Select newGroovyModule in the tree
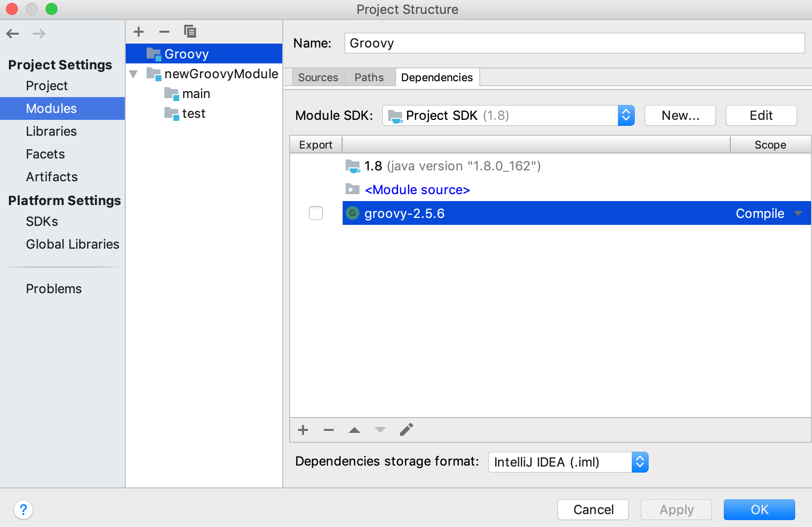The height and width of the screenshot is (527, 812). (x=204, y=74)
